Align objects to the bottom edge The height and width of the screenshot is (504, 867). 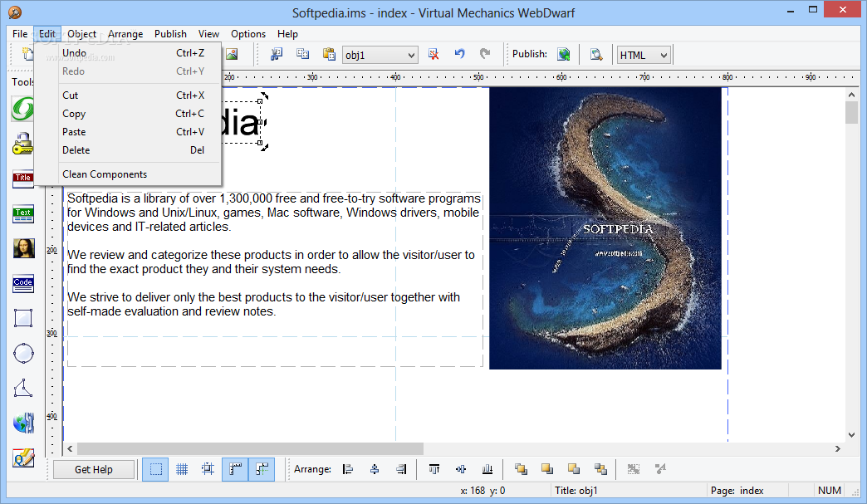[x=487, y=469]
